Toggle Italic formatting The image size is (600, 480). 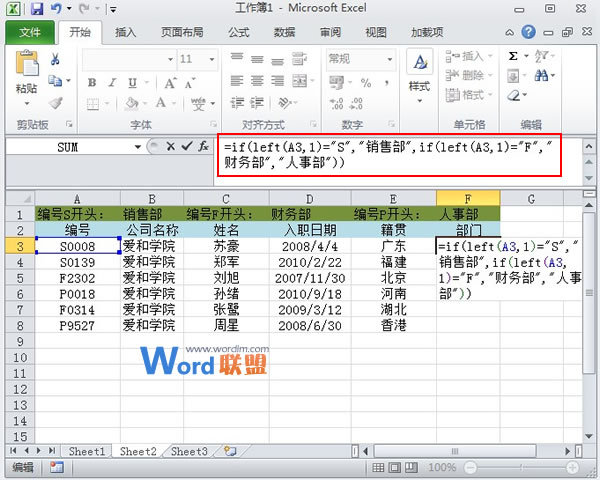click(x=111, y=83)
